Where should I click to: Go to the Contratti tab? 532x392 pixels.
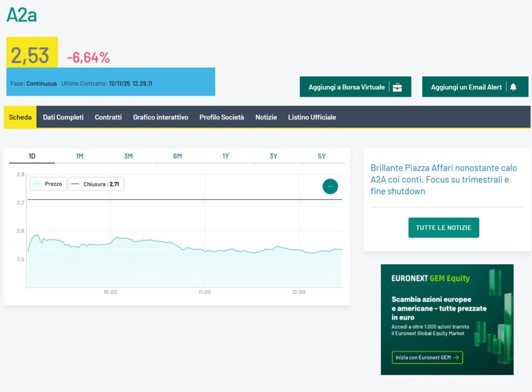point(108,117)
